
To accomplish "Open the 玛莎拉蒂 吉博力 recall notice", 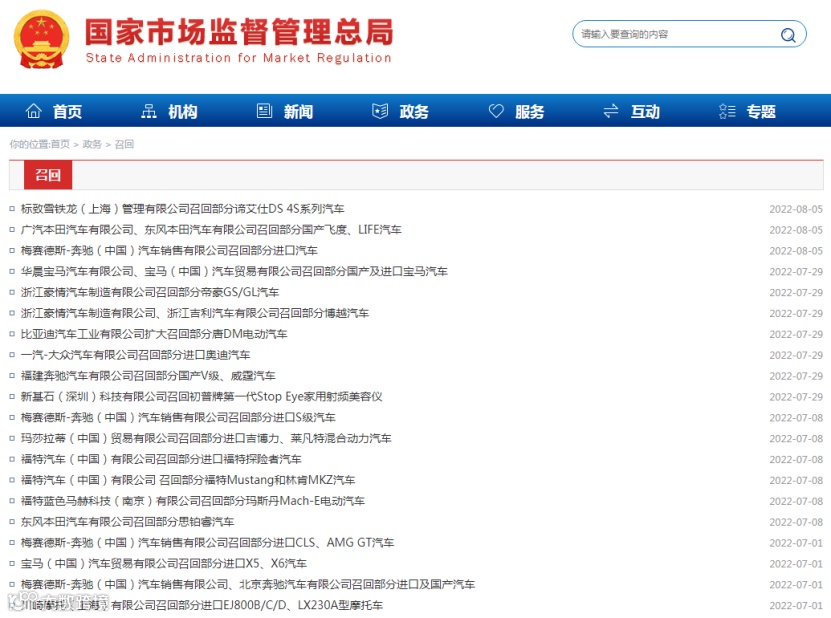I will 206,438.
